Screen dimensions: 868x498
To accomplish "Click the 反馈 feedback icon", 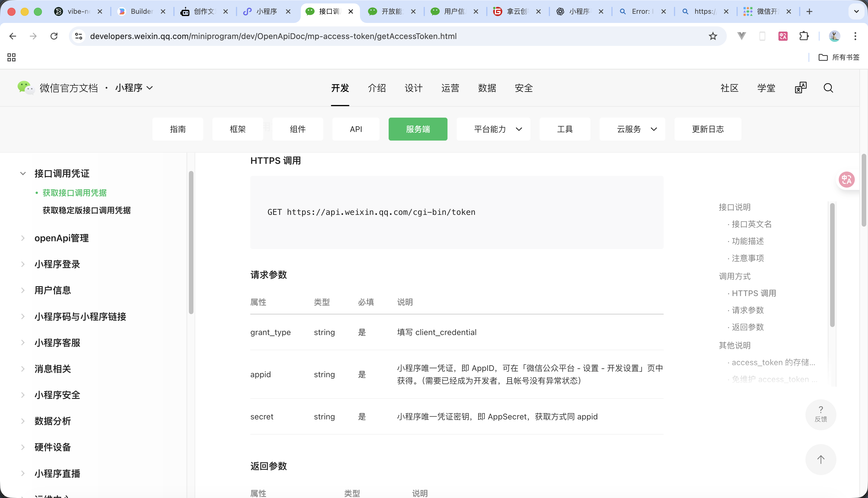I will 821,415.
